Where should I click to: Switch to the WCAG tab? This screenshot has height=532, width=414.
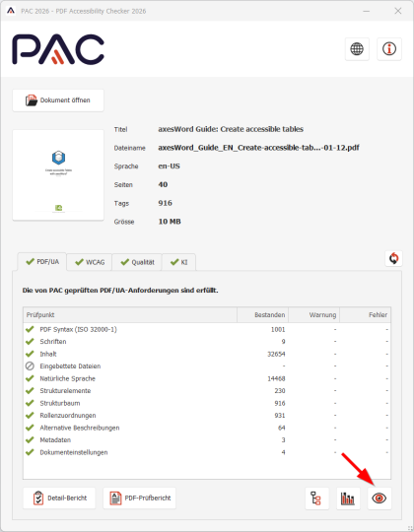90,262
